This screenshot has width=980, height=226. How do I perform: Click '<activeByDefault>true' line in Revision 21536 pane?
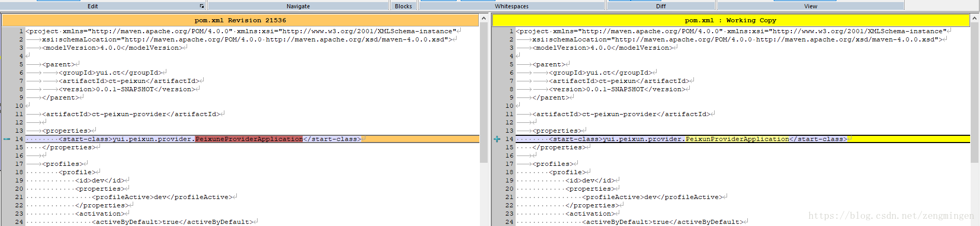(x=173, y=222)
